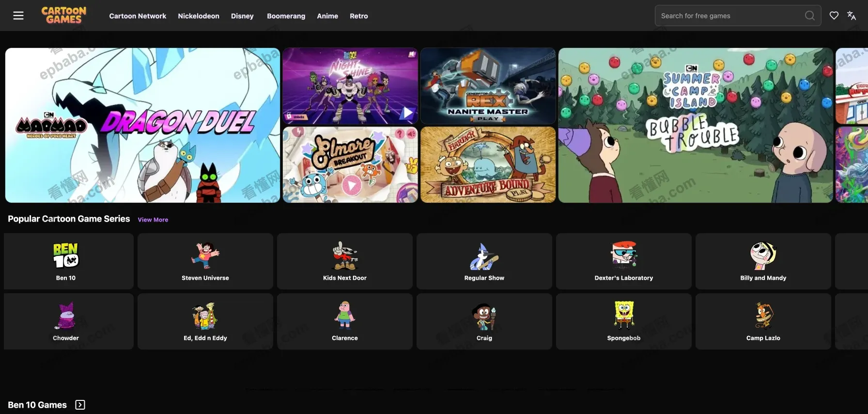
Task: Open the language translate icon
Action: click(851, 16)
